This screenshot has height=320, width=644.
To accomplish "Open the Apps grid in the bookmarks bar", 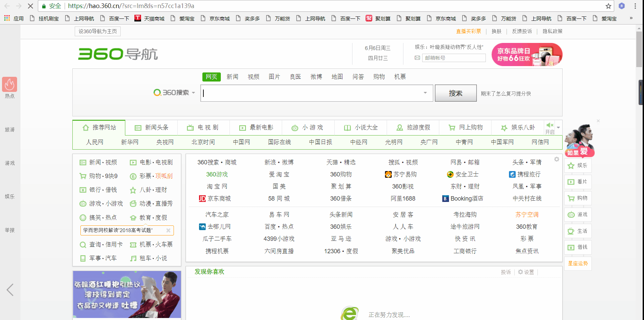I will pyautogui.click(x=7, y=18).
